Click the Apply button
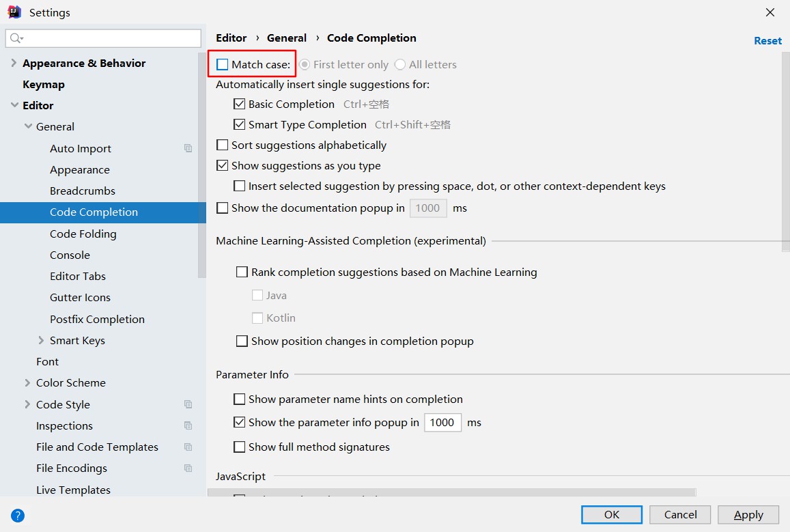The height and width of the screenshot is (532, 790). (x=748, y=515)
